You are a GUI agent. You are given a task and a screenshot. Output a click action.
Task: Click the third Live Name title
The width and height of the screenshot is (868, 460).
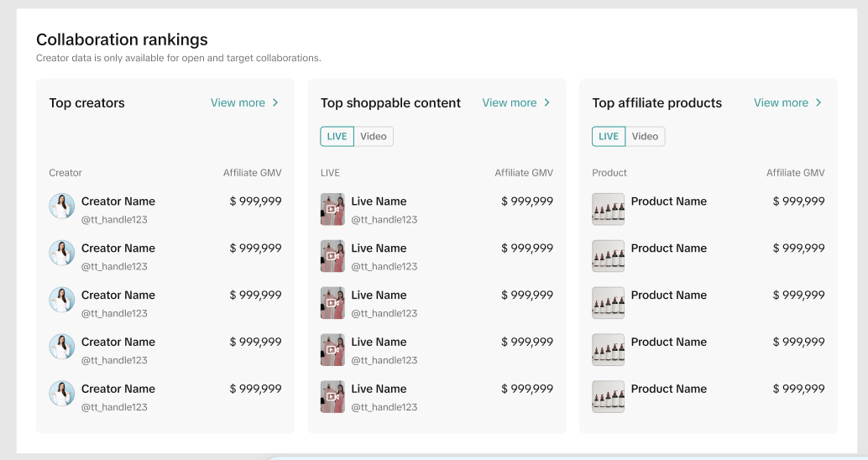379,295
